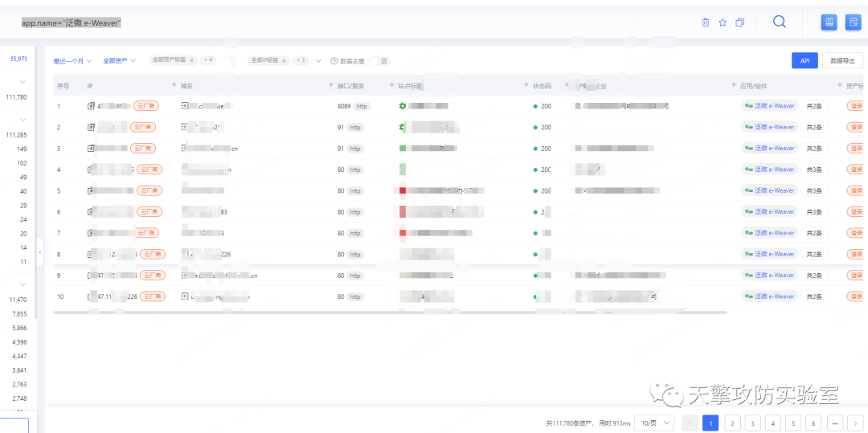Go to the next page arrow
868x433 pixels.
click(855, 423)
